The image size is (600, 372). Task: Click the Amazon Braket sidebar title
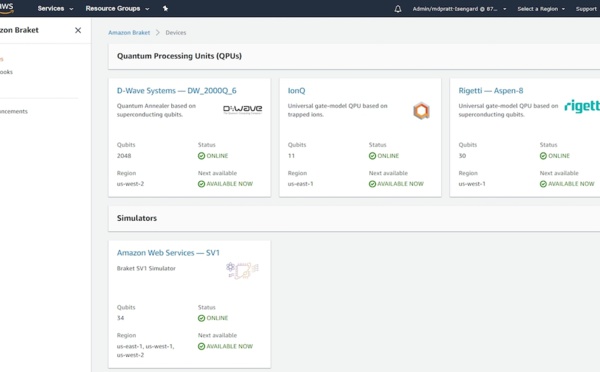click(x=19, y=30)
